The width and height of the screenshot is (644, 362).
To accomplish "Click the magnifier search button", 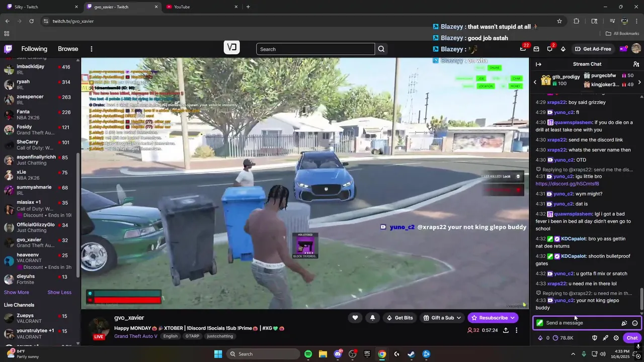I will [x=381, y=49].
